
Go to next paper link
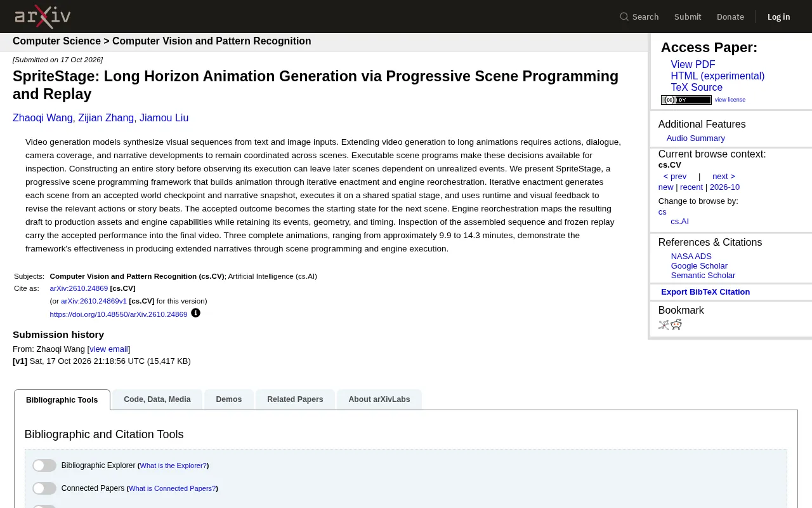coord(724,177)
